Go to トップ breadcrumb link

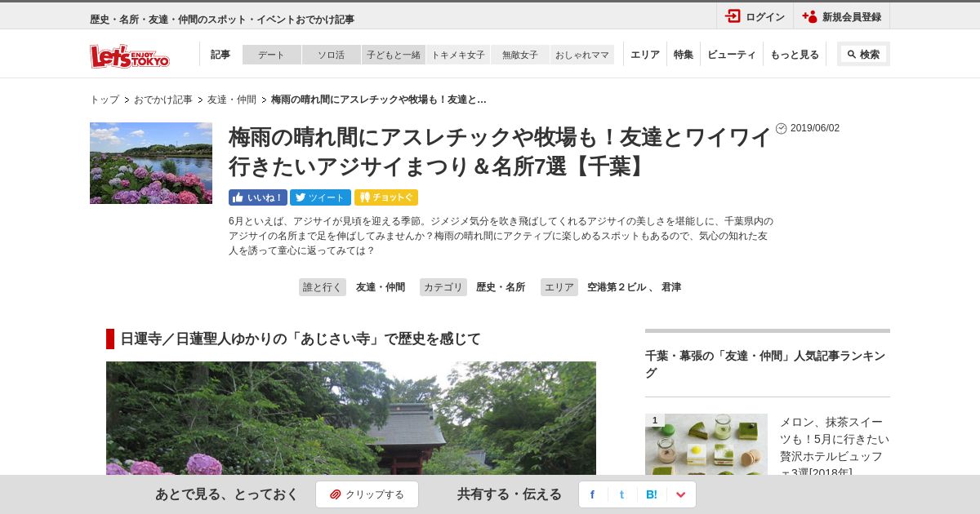click(105, 100)
